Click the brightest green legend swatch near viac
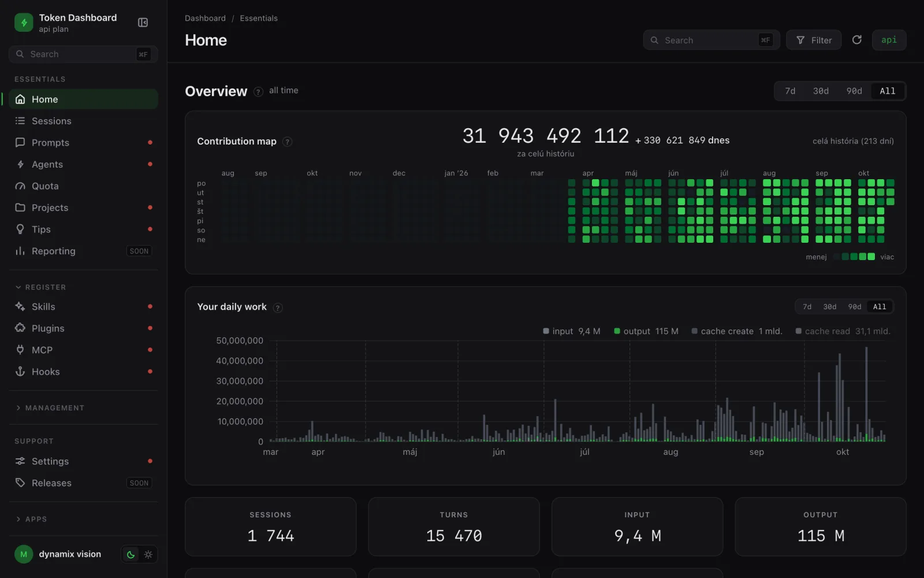 point(871,257)
